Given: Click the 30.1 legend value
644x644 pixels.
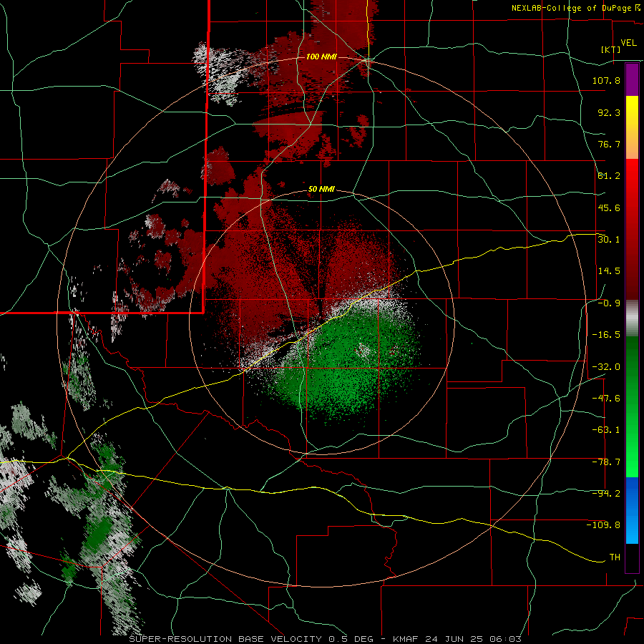Looking at the screenshot, I should pos(609,240).
